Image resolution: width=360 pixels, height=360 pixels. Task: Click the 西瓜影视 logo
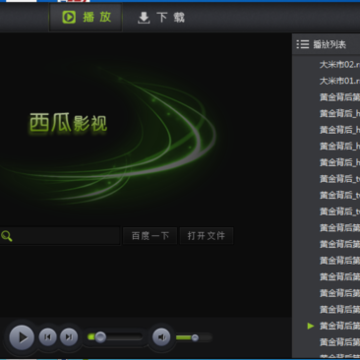[68, 123]
